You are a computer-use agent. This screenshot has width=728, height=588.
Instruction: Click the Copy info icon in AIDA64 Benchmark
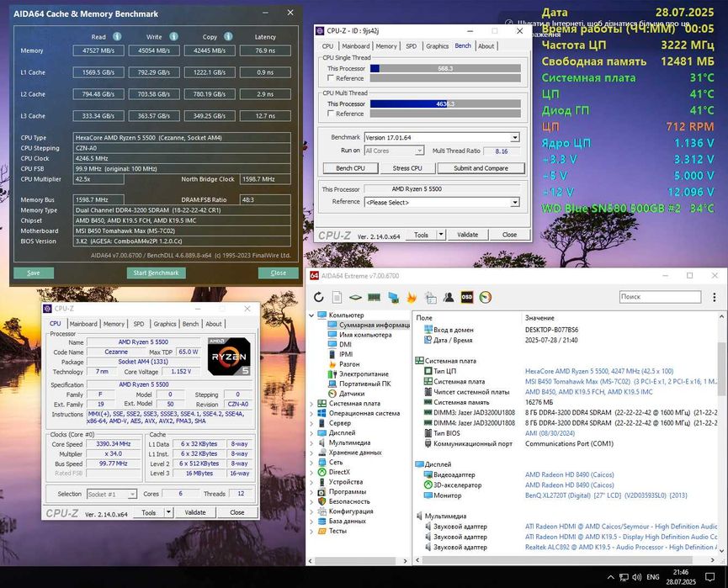coord(228,37)
